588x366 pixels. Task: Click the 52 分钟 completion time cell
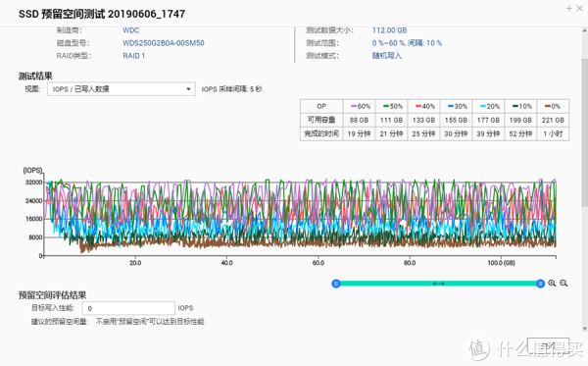point(520,134)
